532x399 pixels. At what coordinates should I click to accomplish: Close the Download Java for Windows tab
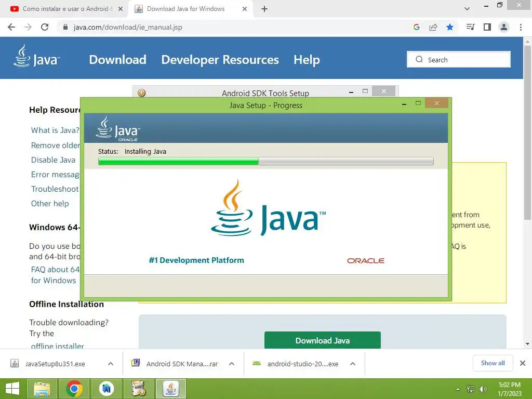245,9
